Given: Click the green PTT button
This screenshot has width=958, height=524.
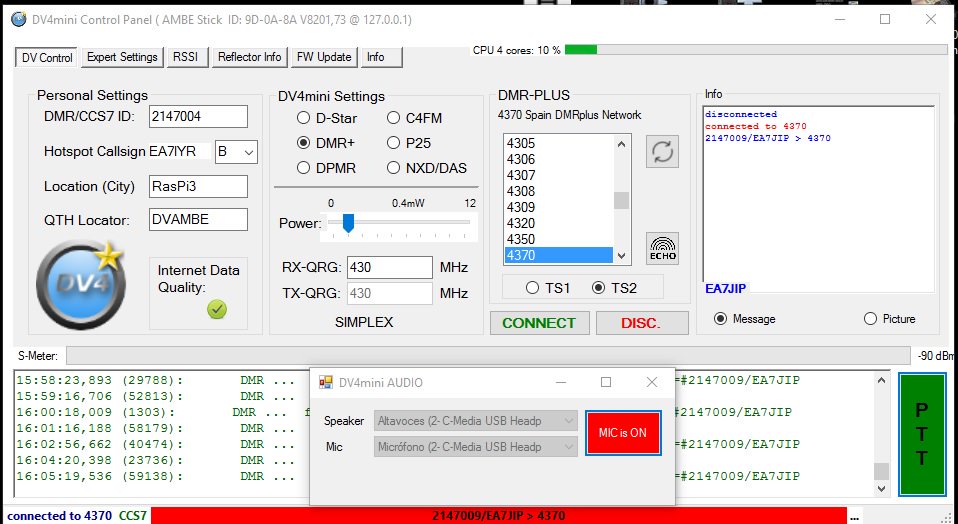Looking at the screenshot, I should click(x=922, y=434).
